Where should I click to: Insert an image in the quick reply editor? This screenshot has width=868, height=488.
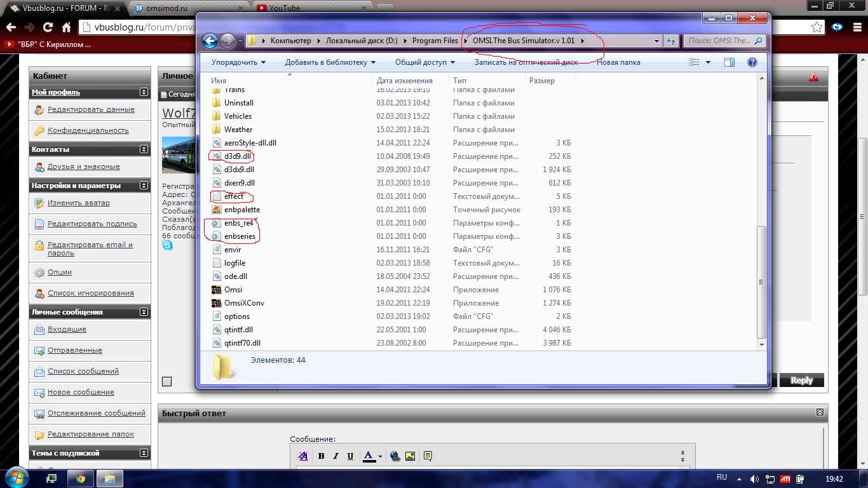[410, 456]
